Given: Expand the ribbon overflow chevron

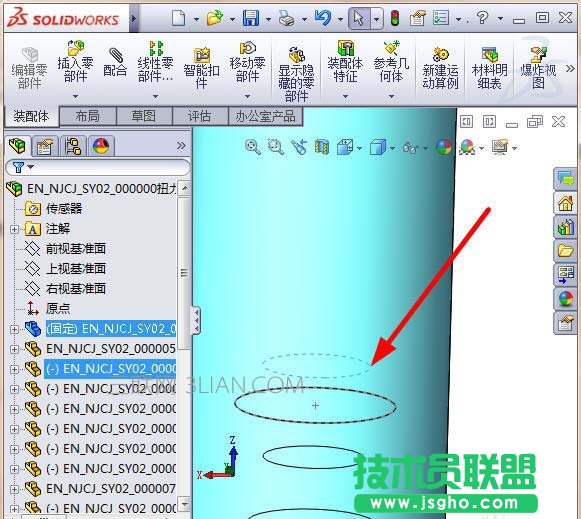Looking at the screenshot, I should click(570, 69).
